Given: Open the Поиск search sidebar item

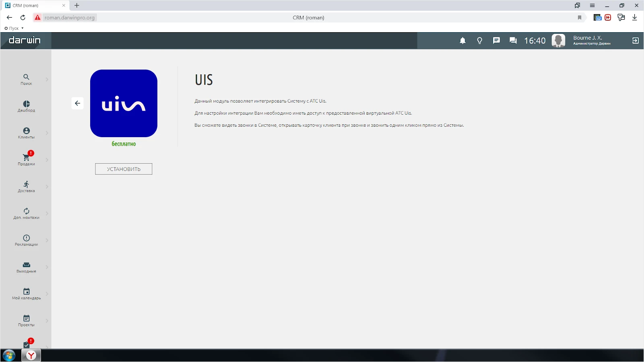Looking at the screenshot, I should [x=26, y=79].
